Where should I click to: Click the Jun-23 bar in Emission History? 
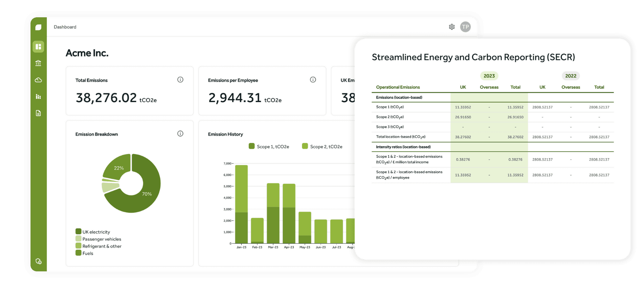click(321, 232)
